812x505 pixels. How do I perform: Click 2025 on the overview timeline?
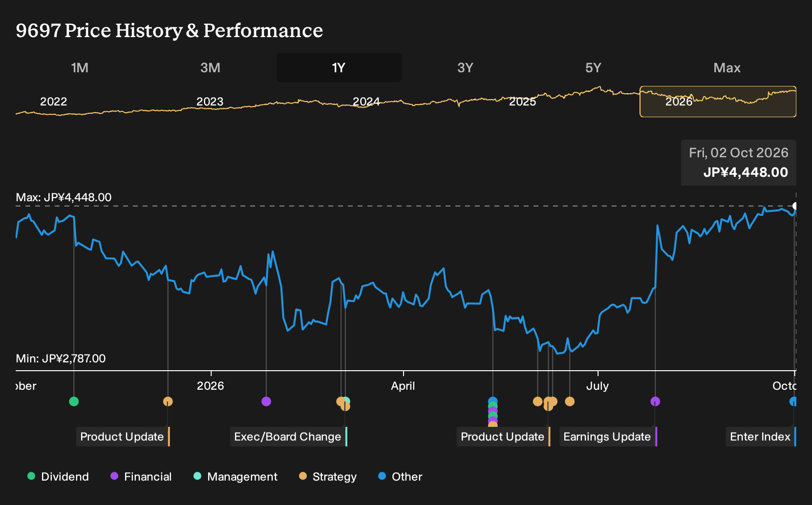tap(523, 102)
